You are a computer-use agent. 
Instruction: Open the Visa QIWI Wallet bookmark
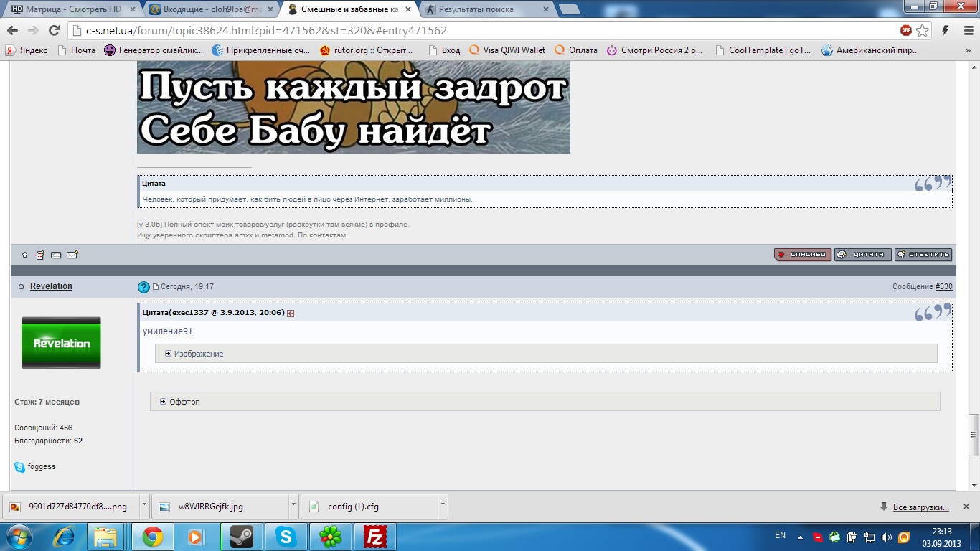[x=507, y=50]
